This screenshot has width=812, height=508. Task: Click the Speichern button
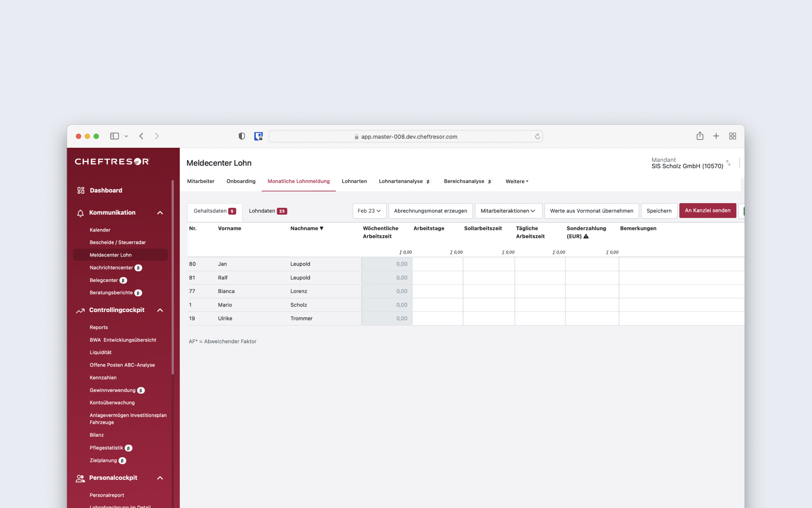point(659,211)
